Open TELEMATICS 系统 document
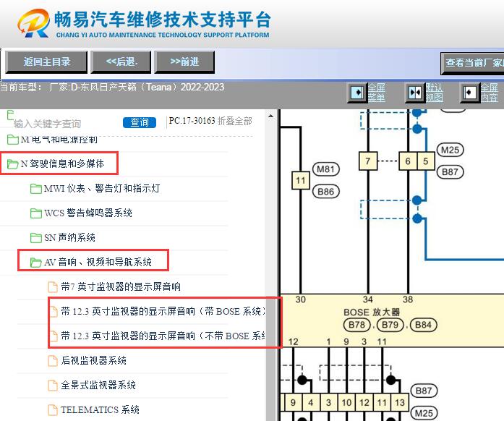 (x=100, y=409)
